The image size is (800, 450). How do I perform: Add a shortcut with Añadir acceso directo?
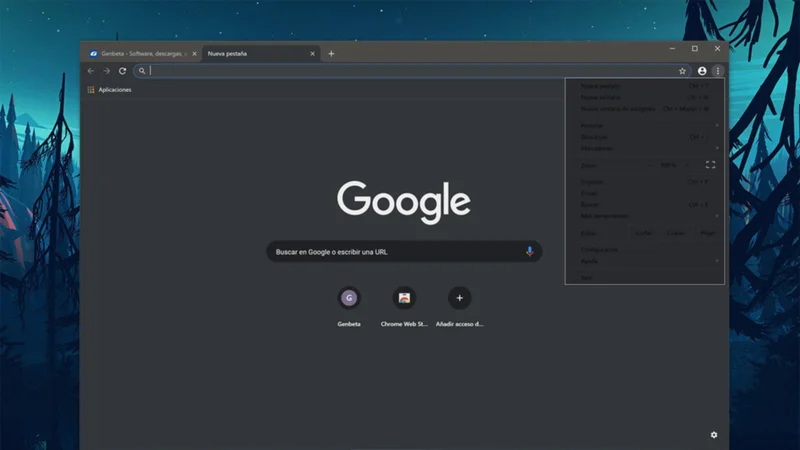(459, 298)
